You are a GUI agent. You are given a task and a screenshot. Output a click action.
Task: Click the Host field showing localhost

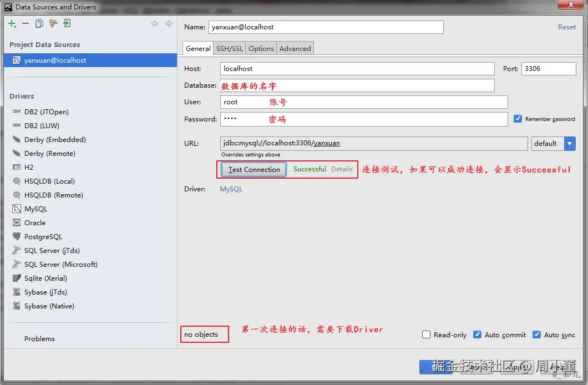(357, 69)
